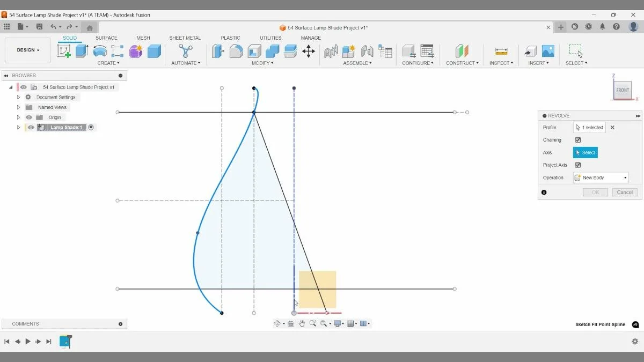This screenshot has width=644, height=362.
Task: Select the Extrude tool
Action: [82, 51]
